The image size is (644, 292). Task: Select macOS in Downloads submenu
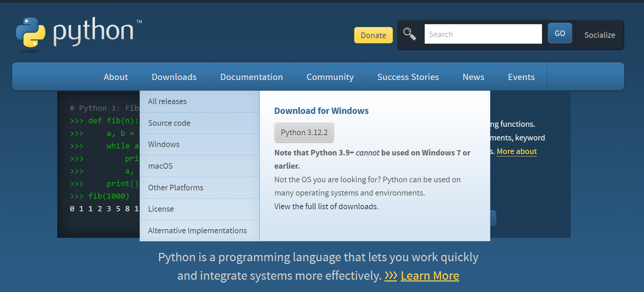[x=200, y=166]
